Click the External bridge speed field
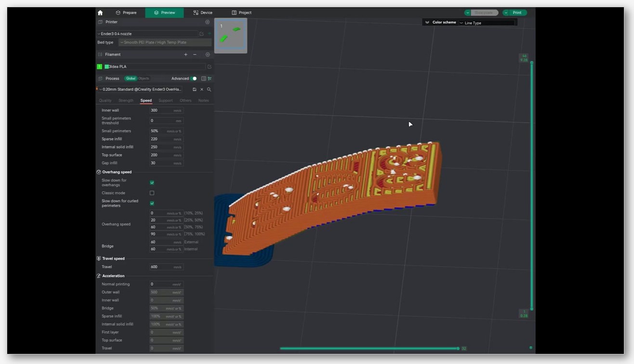 [x=166, y=242]
